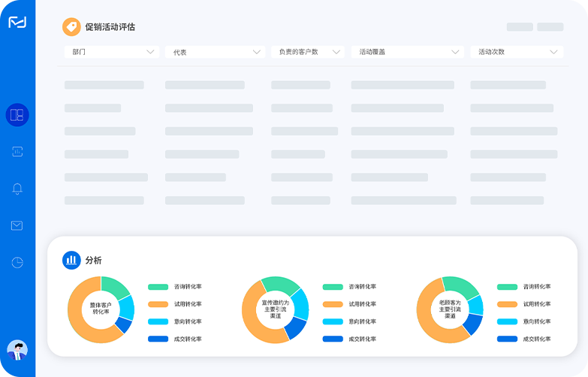Image resolution: width=588 pixels, height=377 pixels.
Task: Open the pie chart statistics icon in the sidebar
Action: pyautogui.click(x=17, y=262)
